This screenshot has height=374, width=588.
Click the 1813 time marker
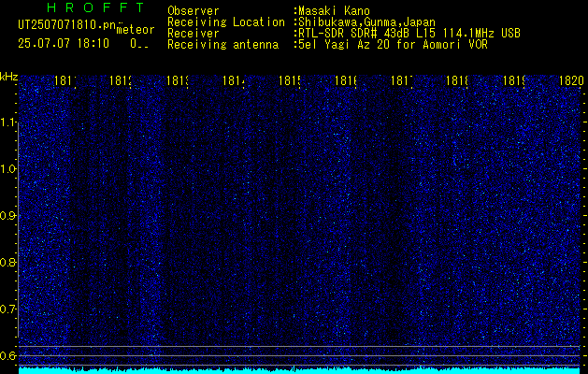tap(177, 80)
